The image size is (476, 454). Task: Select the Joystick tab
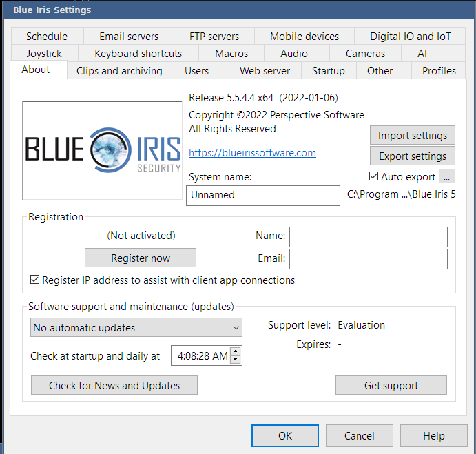pyautogui.click(x=44, y=54)
